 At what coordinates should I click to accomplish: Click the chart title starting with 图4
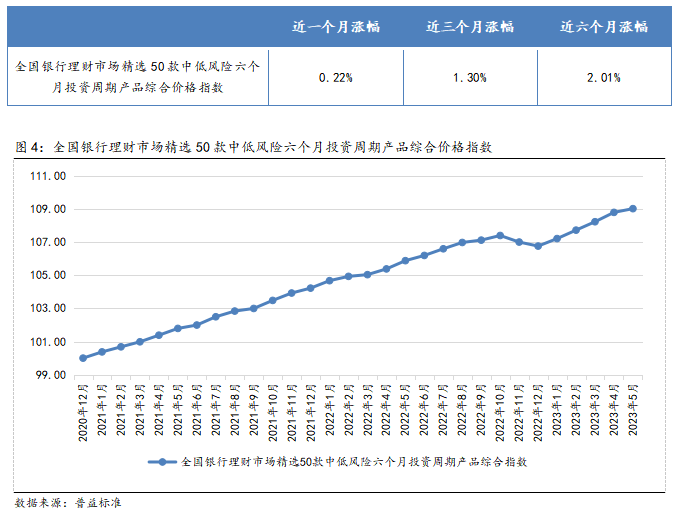click(x=254, y=146)
